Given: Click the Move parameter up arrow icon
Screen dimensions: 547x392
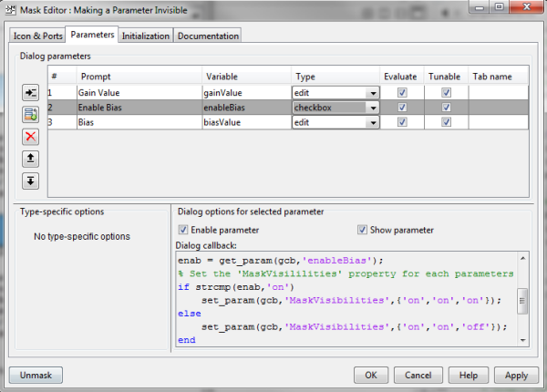Looking at the screenshot, I should pyautogui.click(x=31, y=159).
